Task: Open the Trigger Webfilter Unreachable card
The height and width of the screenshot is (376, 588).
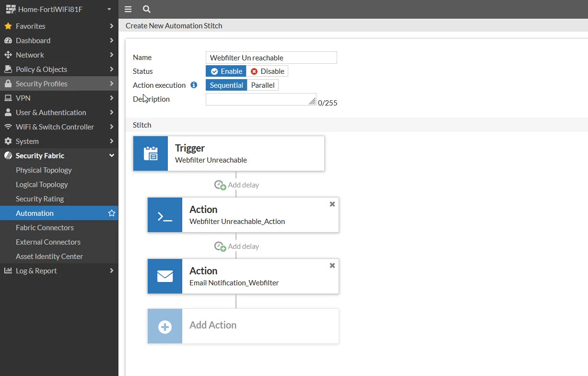Action: (229, 153)
